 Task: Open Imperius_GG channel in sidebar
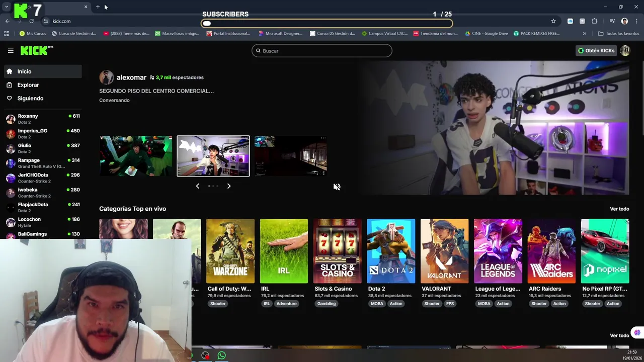(43, 133)
